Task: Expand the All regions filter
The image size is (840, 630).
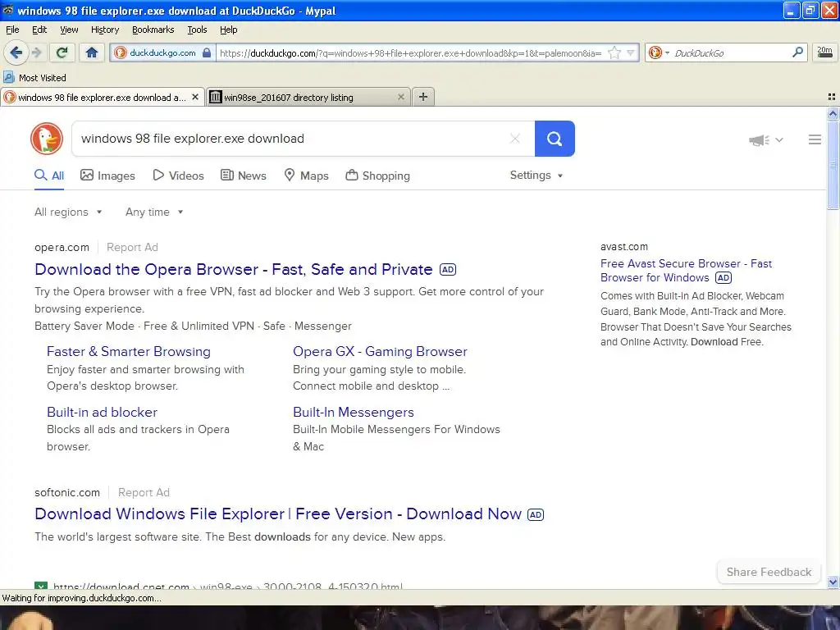Action: [68, 212]
